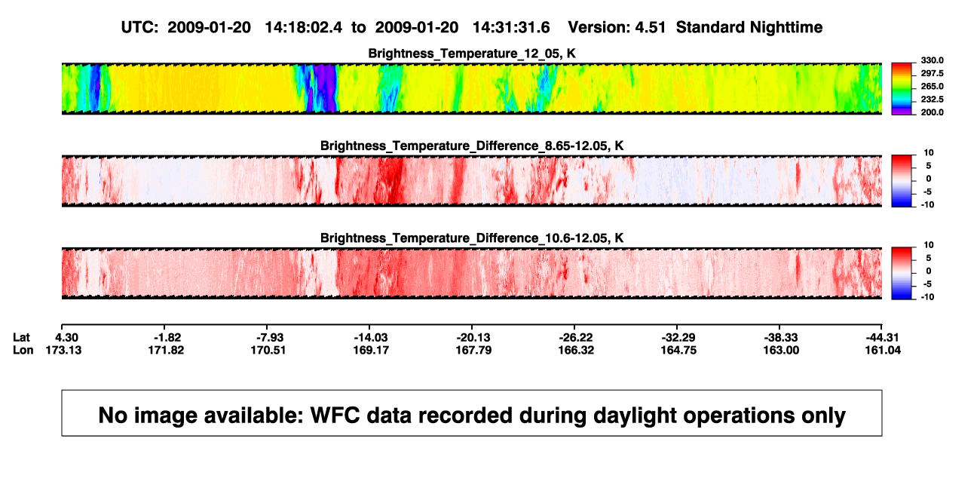980x503 pixels.
Task: Click latitude value '-32.29'
Action: [x=678, y=337]
